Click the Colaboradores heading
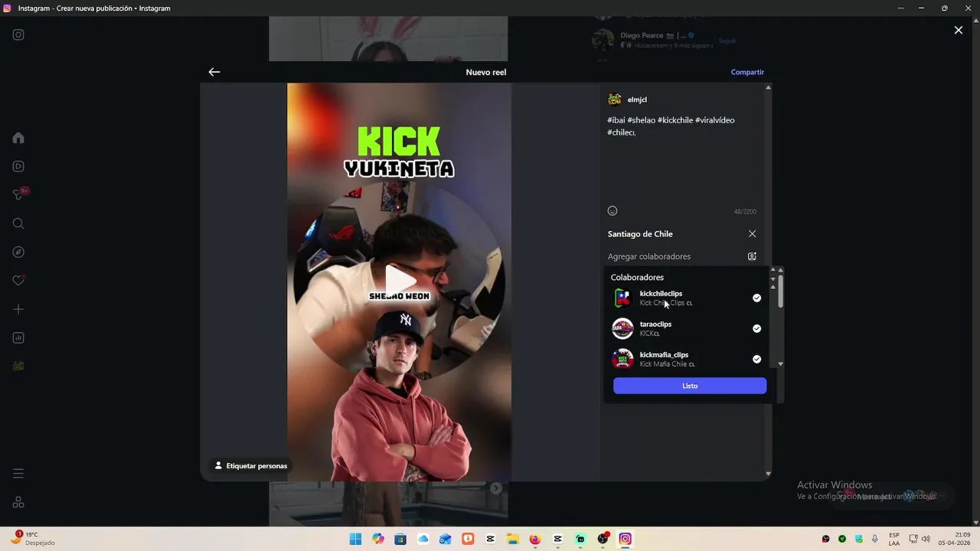Image resolution: width=980 pixels, height=551 pixels. pyautogui.click(x=637, y=277)
